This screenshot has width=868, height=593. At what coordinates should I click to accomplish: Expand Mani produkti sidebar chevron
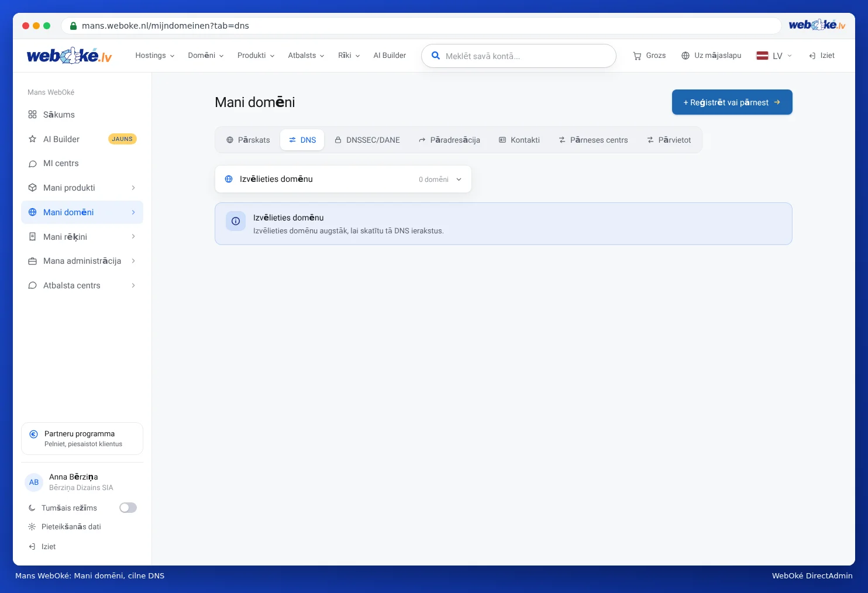[x=133, y=188]
